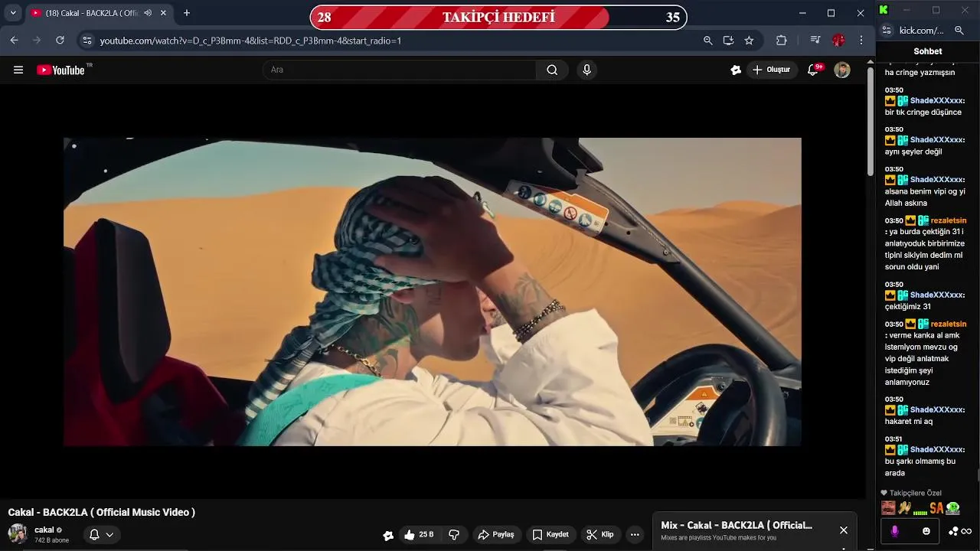Click the infinity icon in Kick chat
980x551 pixels.
click(966, 531)
